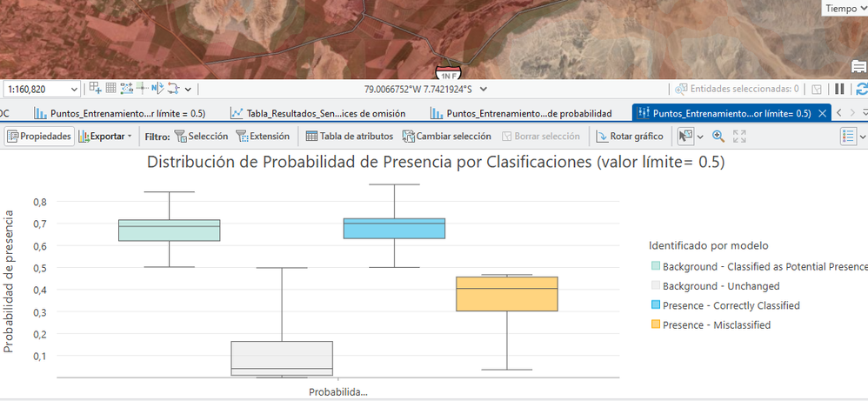The image size is (868, 401).
Task: Click X axis label Probabilida...
Action: point(337,391)
